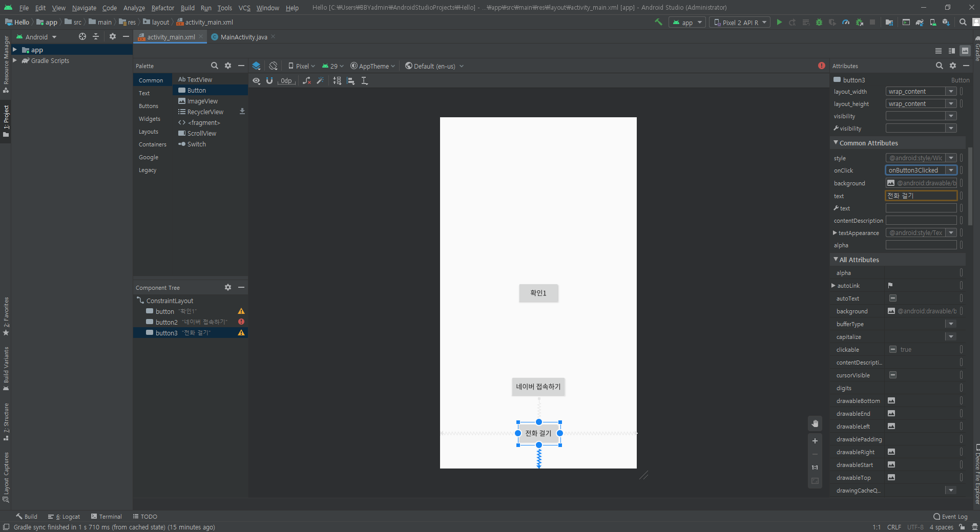Select ImageView in palette
This screenshot has height=532, width=980.
point(202,101)
